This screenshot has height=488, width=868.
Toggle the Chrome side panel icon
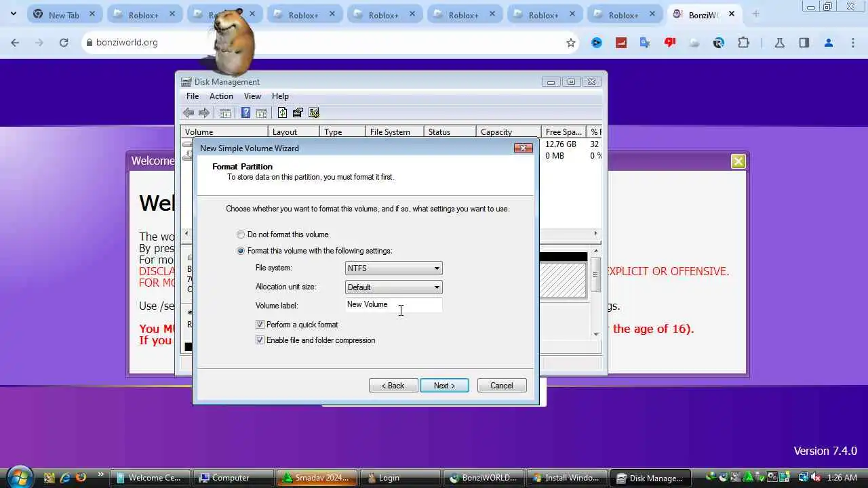[804, 43]
